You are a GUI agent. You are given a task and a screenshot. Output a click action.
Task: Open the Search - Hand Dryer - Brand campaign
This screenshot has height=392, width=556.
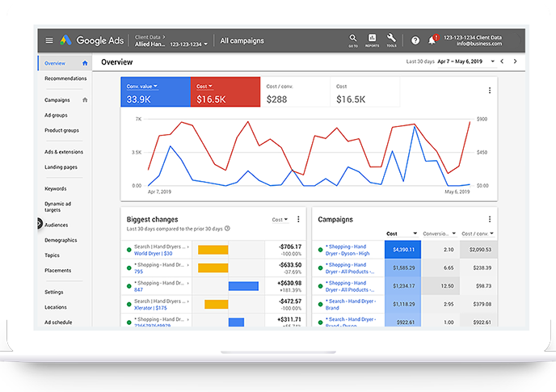pos(351,305)
